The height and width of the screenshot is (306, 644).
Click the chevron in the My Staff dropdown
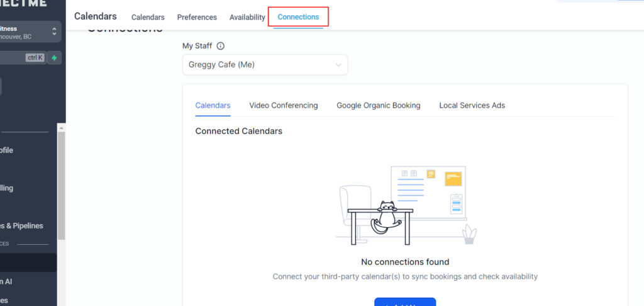click(339, 65)
